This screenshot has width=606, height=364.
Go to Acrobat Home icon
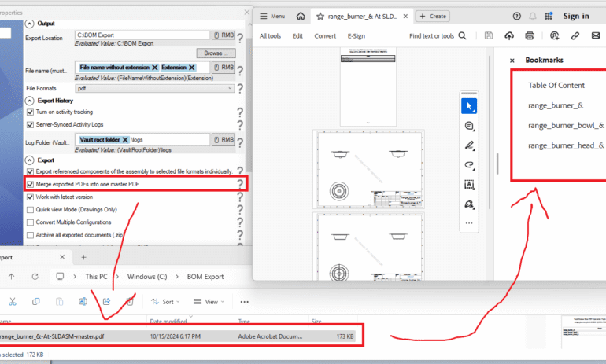click(x=301, y=16)
